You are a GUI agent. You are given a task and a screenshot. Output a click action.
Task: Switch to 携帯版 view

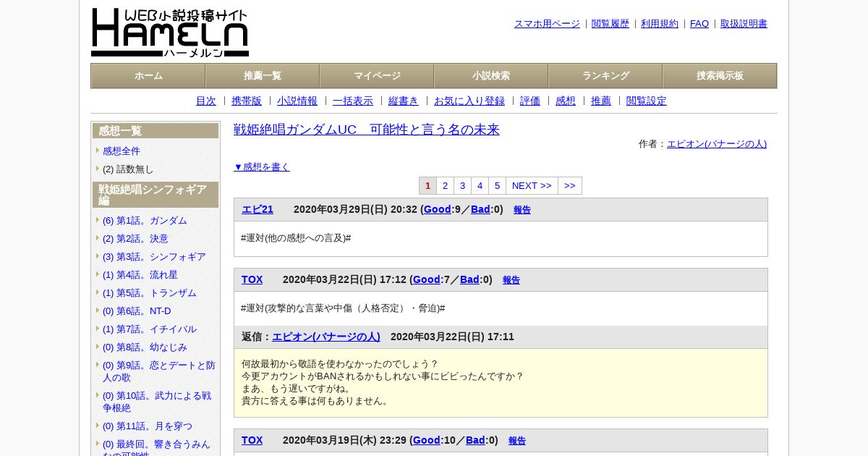(247, 101)
